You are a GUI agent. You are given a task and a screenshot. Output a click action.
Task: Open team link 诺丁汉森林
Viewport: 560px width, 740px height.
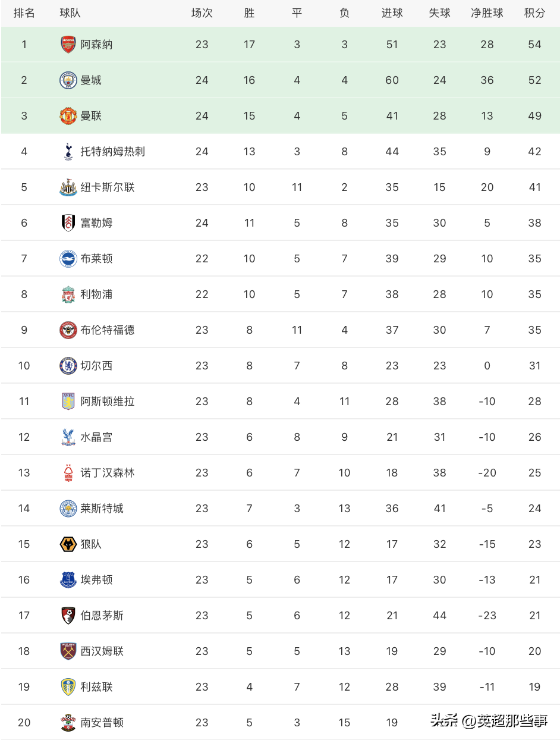(x=108, y=473)
